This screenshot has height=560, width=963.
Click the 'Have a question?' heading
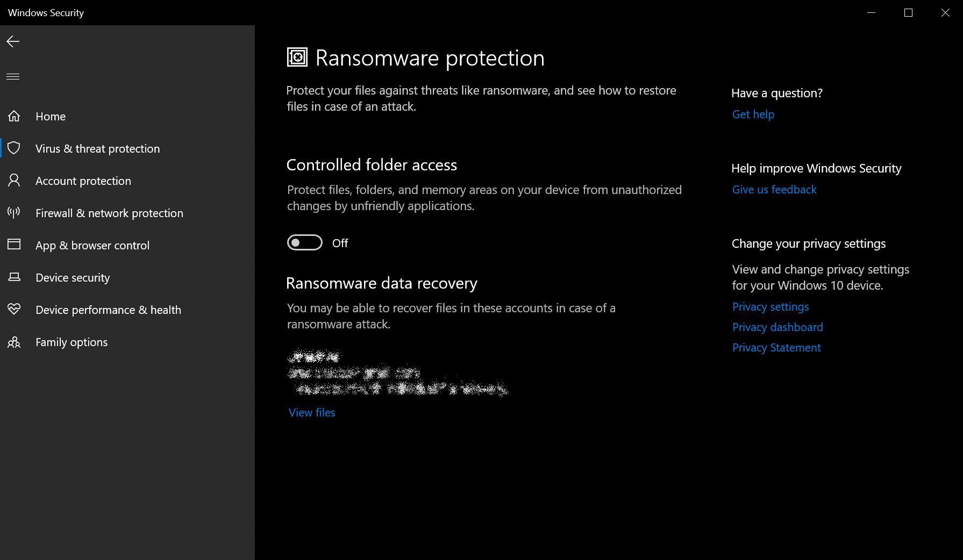point(777,93)
